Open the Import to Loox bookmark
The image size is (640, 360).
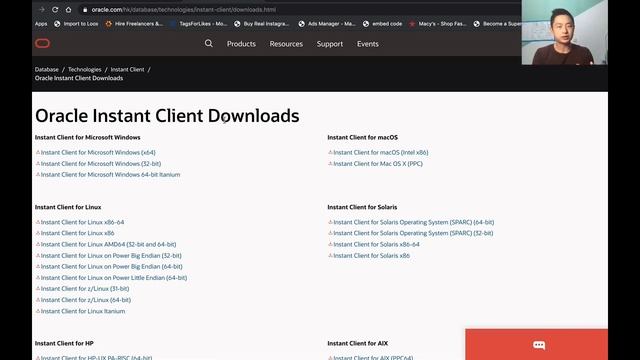click(76, 24)
